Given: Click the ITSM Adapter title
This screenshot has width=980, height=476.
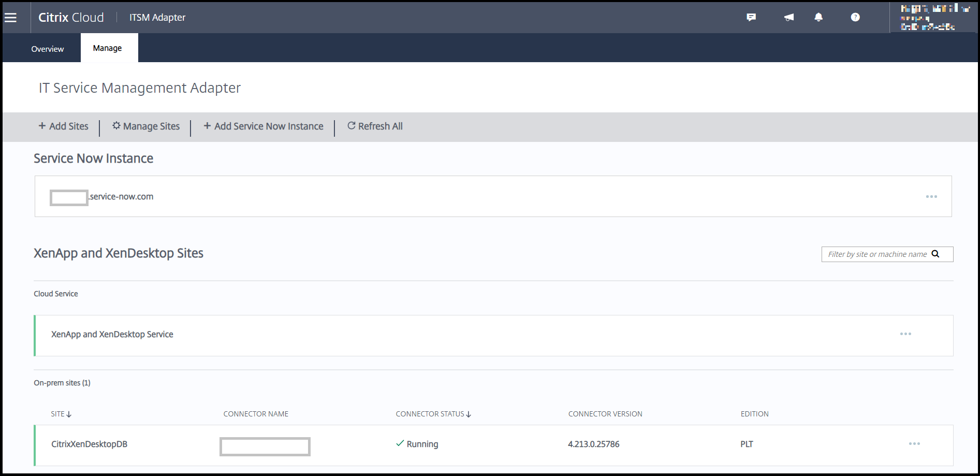Looking at the screenshot, I should (x=157, y=18).
